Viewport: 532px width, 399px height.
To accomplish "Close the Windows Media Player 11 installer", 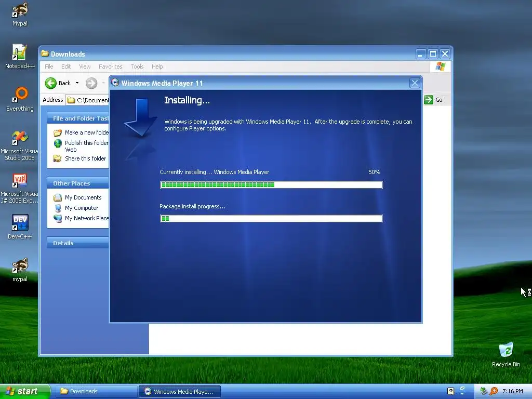I will (415, 83).
